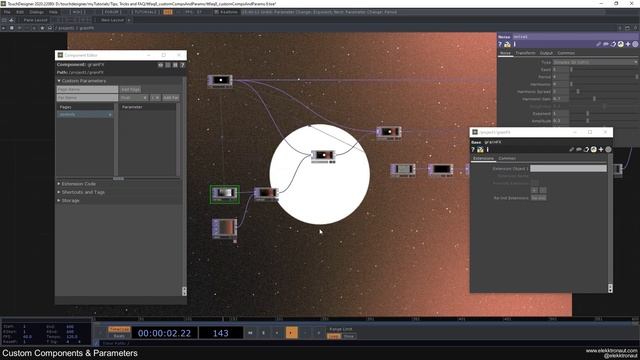
Task: Select the node inside the white circle
Action: pyautogui.click(x=323, y=156)
